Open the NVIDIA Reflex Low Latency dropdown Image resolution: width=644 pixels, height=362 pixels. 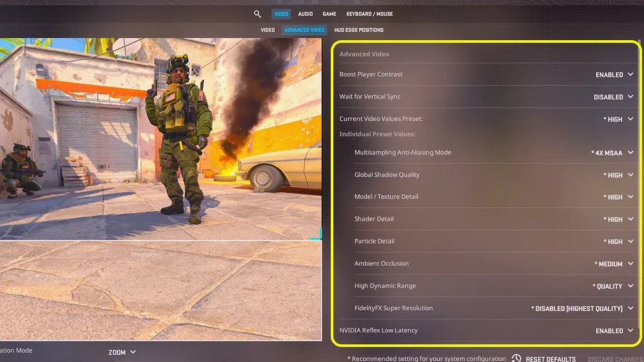point(614,331)
